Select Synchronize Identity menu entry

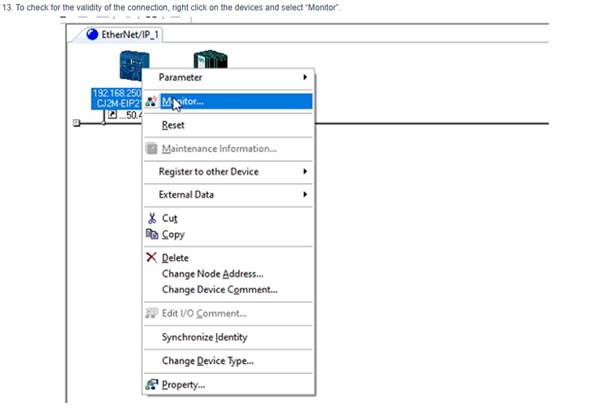click(228, 337)
